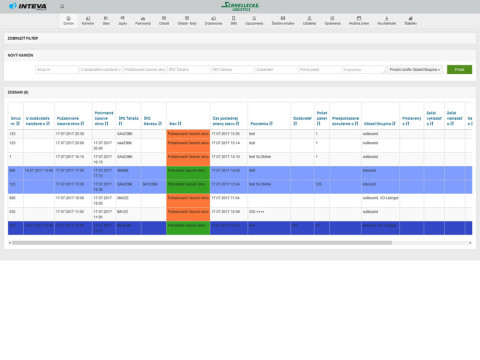
Task: Click the table's horizontal scrollbar
Action: point(202,243)
